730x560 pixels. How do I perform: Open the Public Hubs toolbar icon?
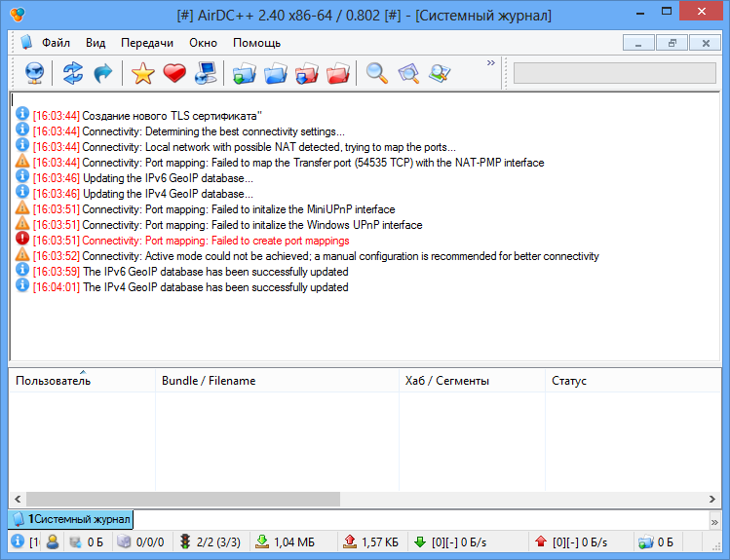click(x=35, y=73)
